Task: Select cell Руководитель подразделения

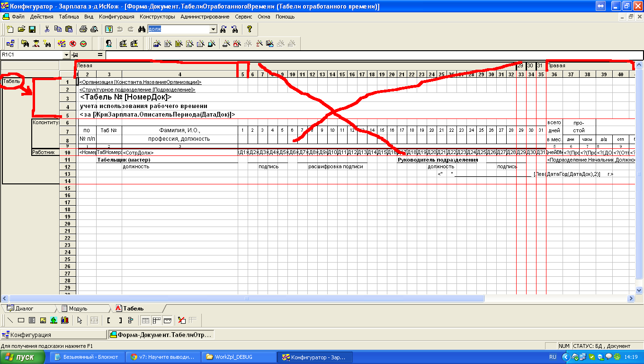Action: [438, 160]
